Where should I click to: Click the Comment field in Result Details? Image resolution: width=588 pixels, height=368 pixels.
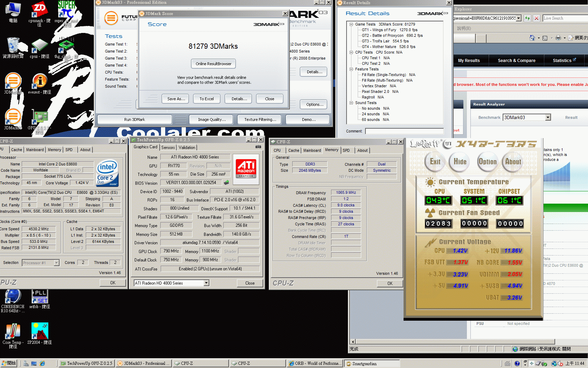(404, 131)
